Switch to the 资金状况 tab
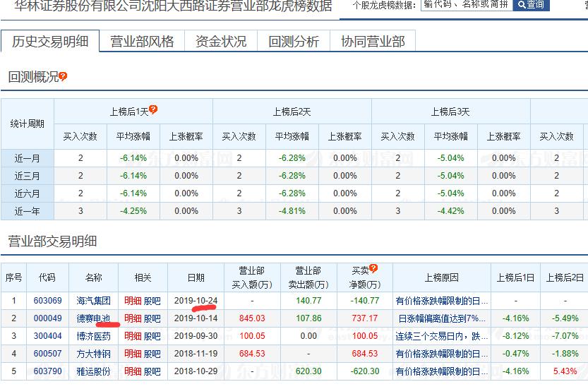Image resolution: width=588 pixels, height=389 pixels. (221, 41)
